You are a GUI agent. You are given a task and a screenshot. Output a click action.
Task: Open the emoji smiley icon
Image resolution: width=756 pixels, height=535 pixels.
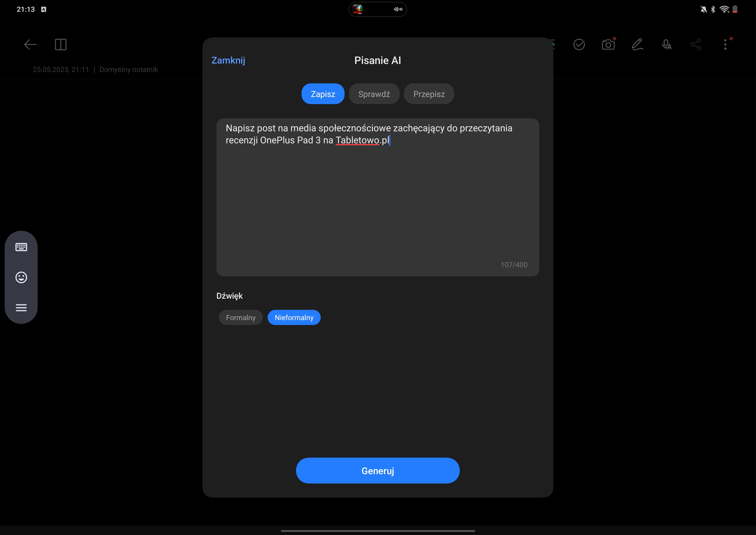click(21, 277)
